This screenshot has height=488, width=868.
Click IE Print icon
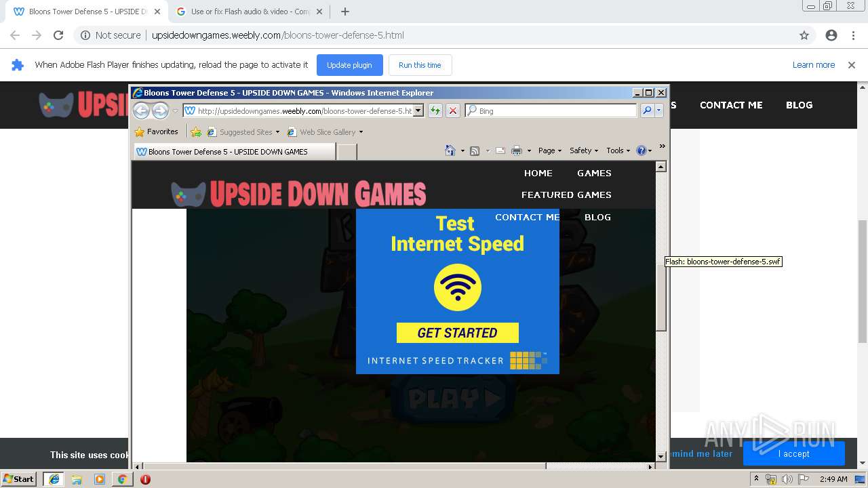[517, 150]
